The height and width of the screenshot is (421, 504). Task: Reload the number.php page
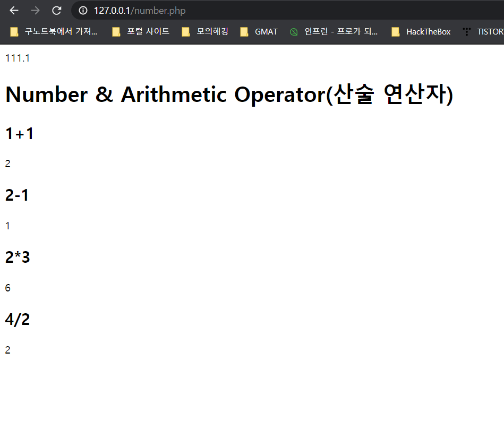(x=57, y=11)
